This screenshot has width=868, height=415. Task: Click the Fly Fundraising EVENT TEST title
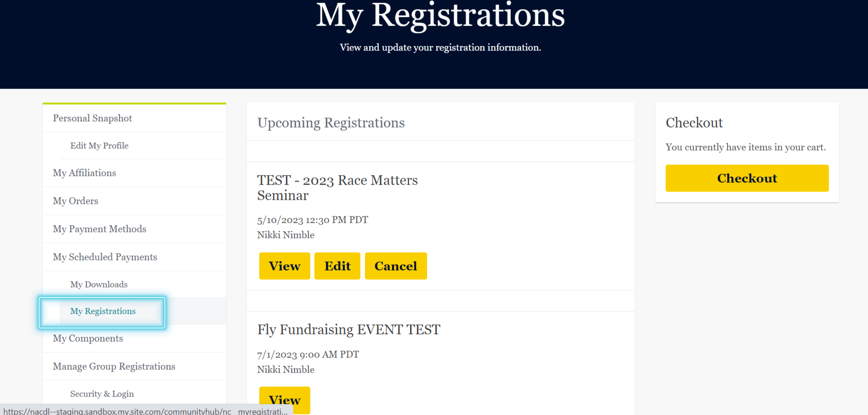(348, 330)
